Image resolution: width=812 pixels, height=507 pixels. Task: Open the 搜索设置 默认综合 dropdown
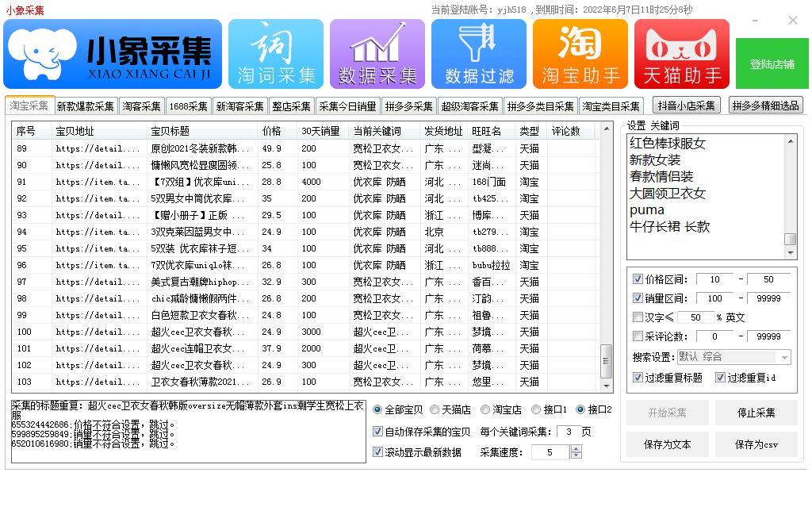pyautogui.click(x=733, y=357)
